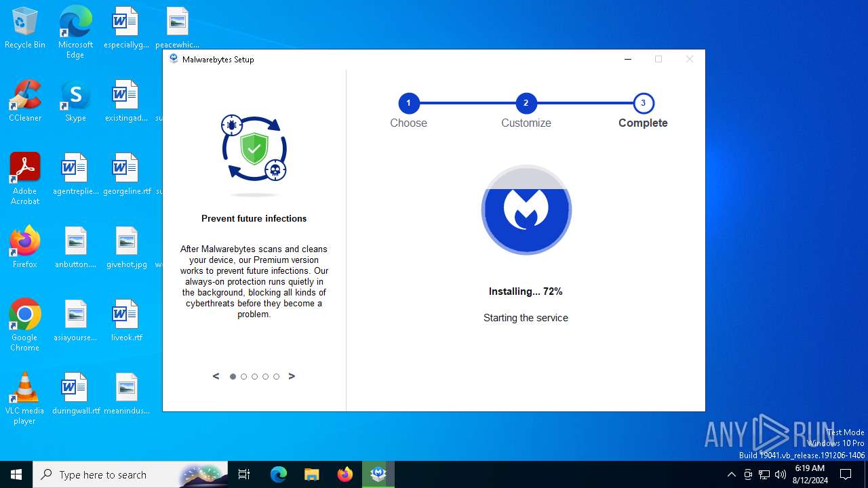Viewport: 868px width, 488px height.
Task: Click the Installing... 72% status text
Action: [526, 291]
